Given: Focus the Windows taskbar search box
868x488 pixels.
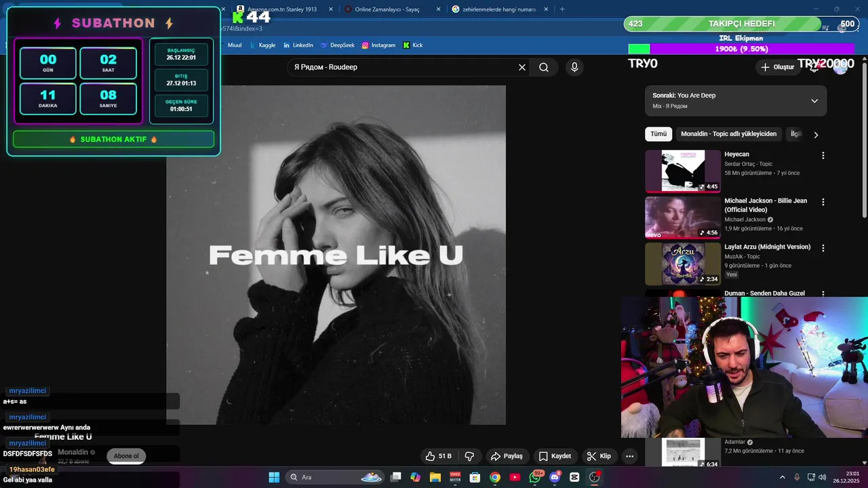Looking at the screenshot, I should (335, 477).
